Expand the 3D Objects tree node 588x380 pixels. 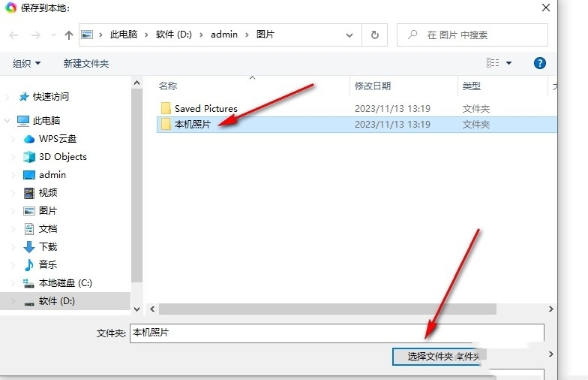(13, 156)
